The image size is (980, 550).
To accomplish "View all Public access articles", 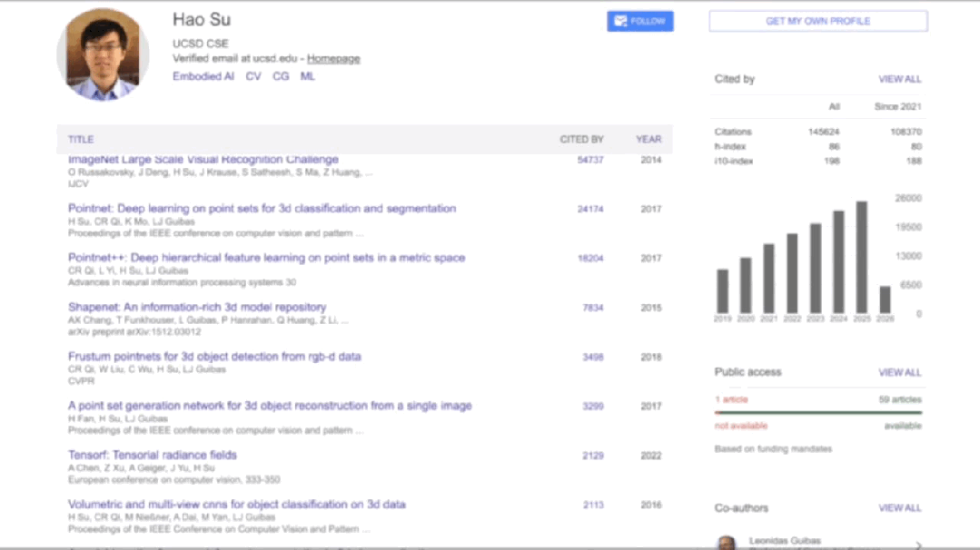I will tap(899, 372).
